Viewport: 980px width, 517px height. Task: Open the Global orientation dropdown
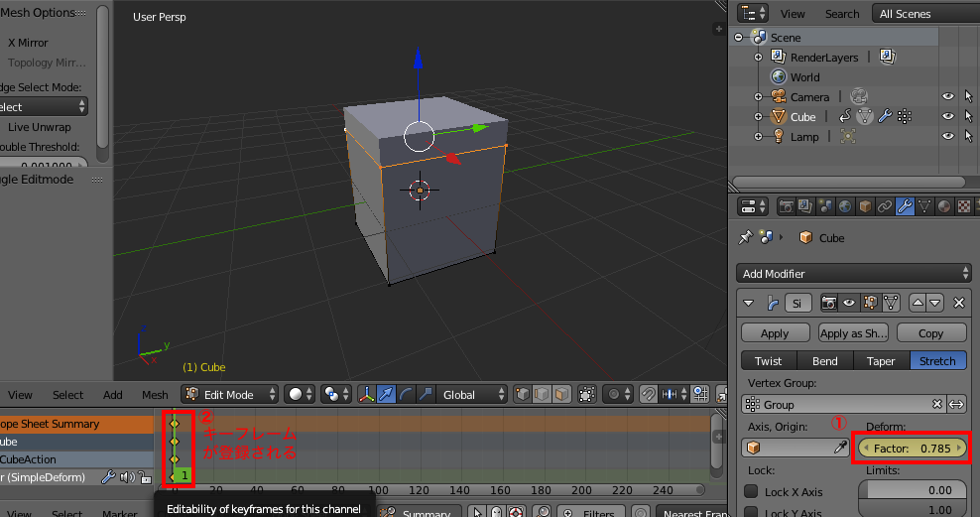472,395
